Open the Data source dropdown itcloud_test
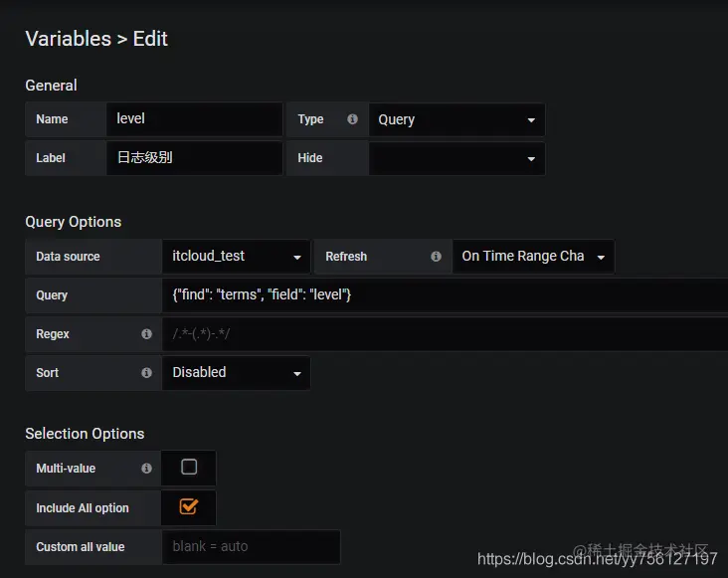728x578 pixels. pos(236,257)
